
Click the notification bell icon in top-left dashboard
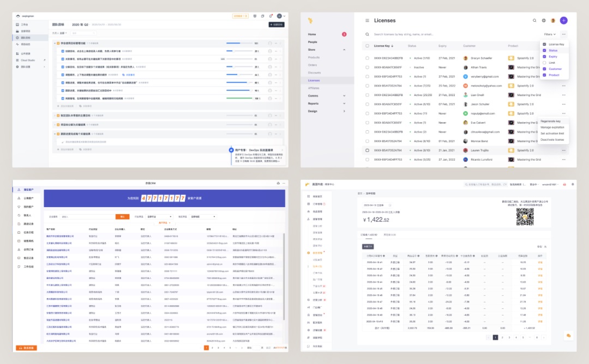click(x=271, y=16)
